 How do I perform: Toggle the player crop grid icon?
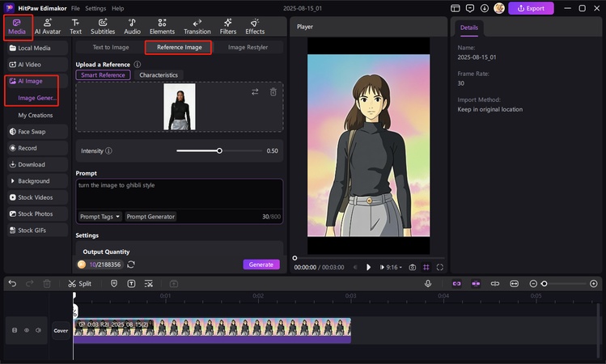pos(426,268)
